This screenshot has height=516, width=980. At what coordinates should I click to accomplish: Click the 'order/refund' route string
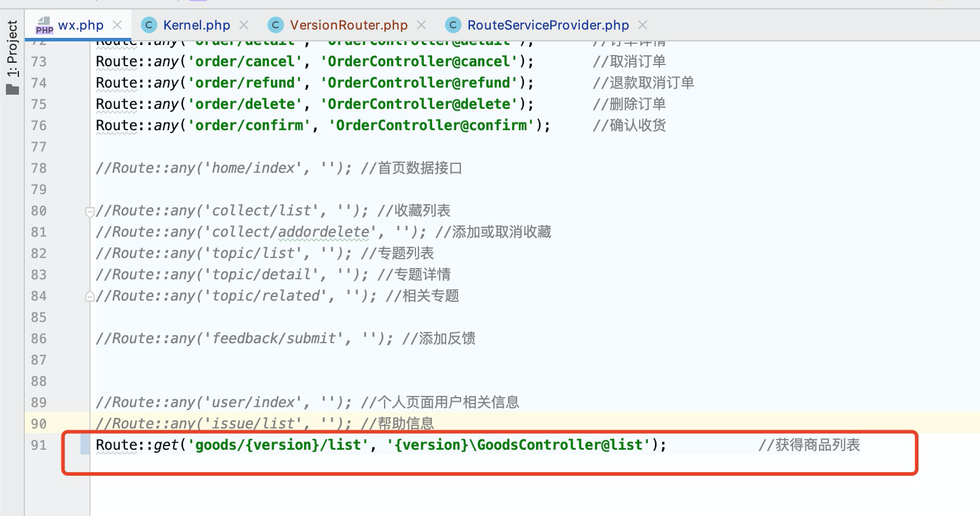click(245, 83)
